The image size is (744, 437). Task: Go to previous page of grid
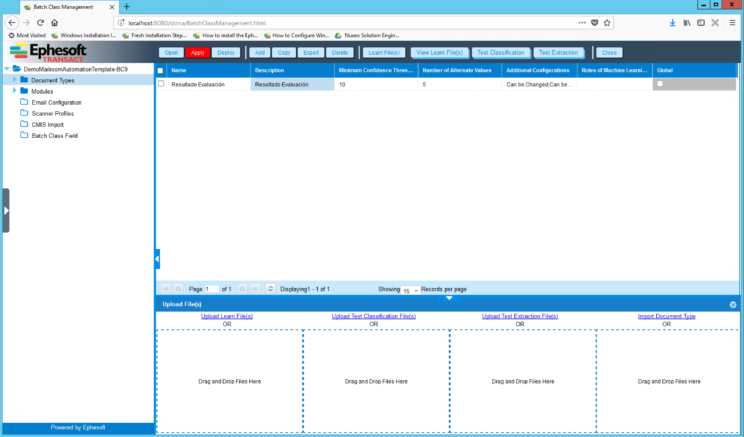coord(178,288)
